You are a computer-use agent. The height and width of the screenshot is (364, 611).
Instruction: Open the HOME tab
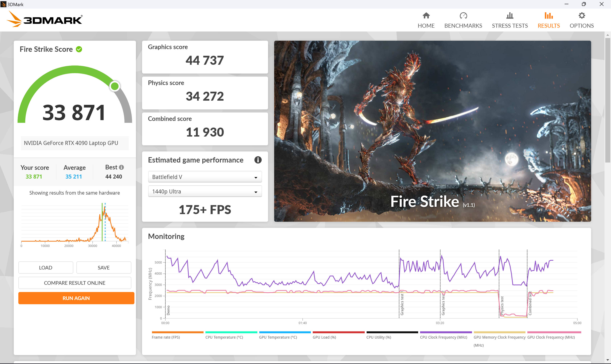pyautogui.click(x=426, y=20)
